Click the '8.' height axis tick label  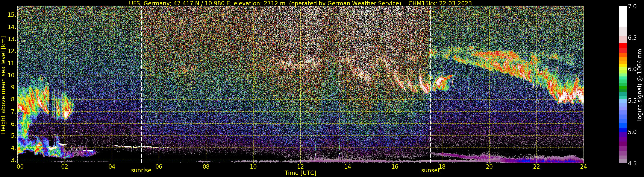[x=13, y=99]
